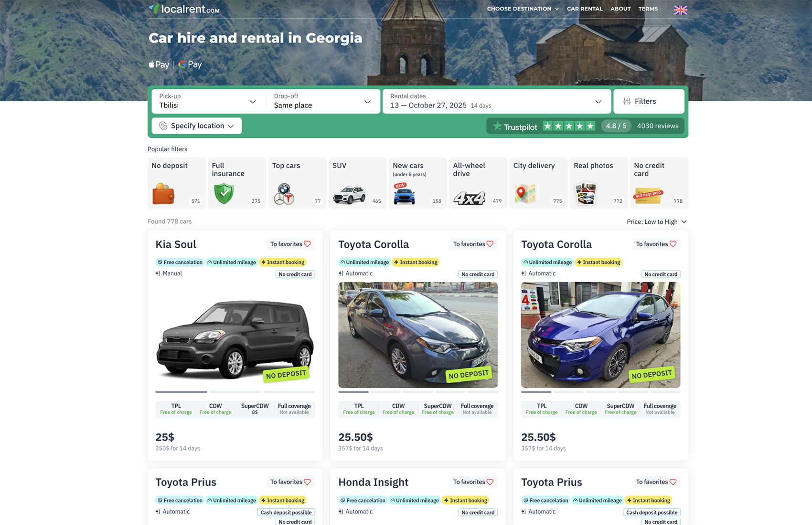Add Kia Soul to favorites
812x525 pixels.
coord(290,244)
